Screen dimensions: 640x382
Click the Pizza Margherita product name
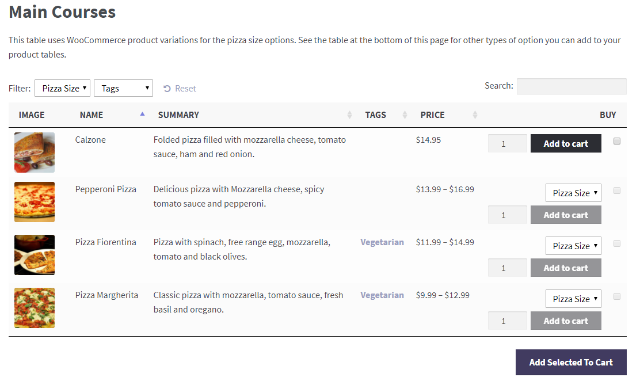tap(107, 295)
